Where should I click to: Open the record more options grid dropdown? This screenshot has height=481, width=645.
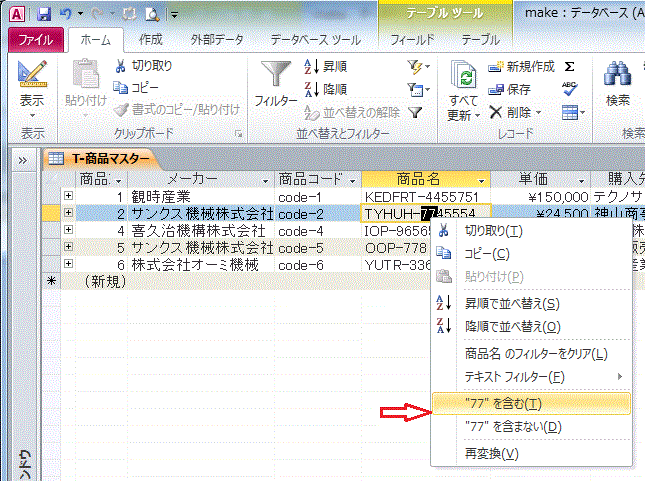click(573, 112)
